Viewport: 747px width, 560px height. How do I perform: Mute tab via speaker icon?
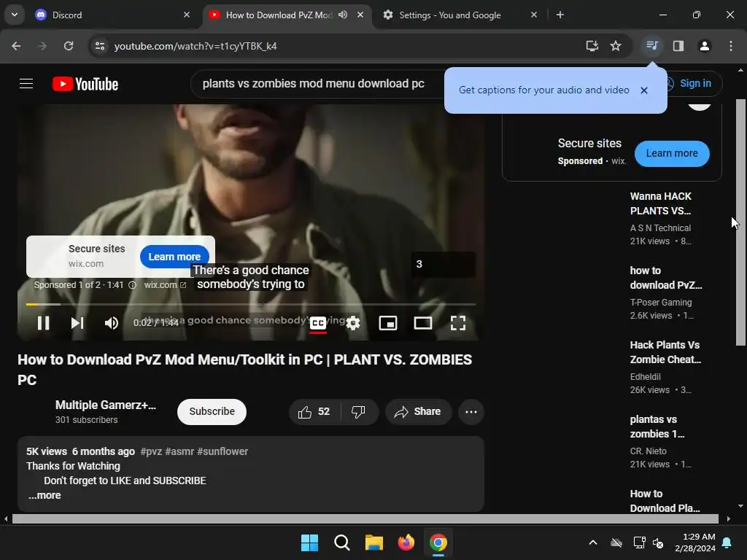pos(343,15)
